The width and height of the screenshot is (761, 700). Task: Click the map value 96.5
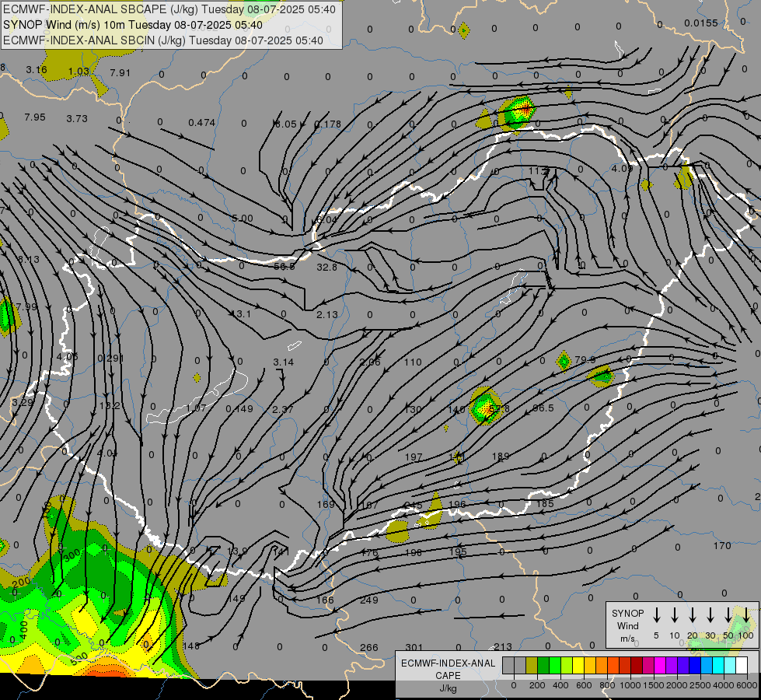(543, 408)
